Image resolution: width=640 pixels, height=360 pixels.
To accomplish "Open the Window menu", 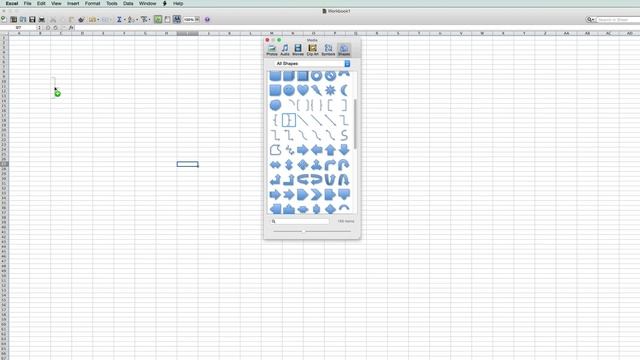I will 147,3.
